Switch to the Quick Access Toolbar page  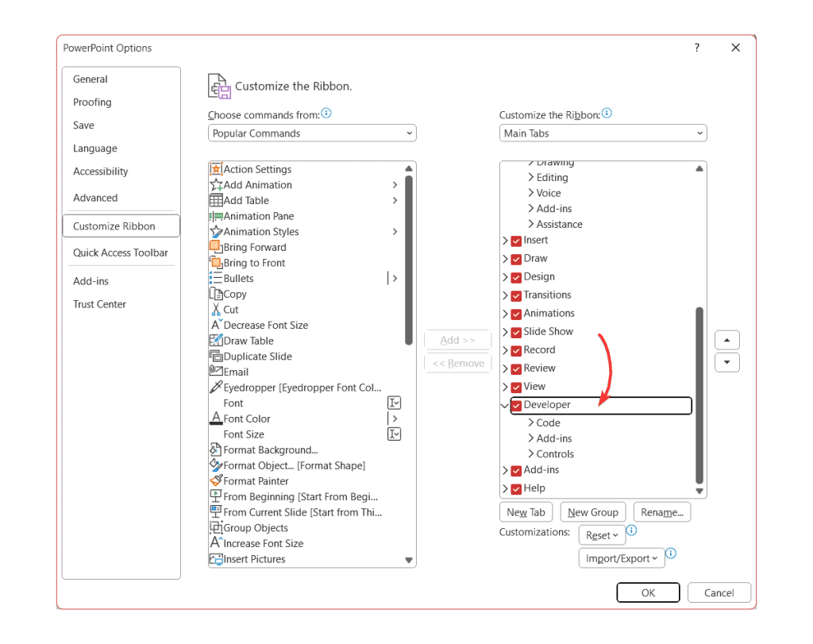pos(121,253)
